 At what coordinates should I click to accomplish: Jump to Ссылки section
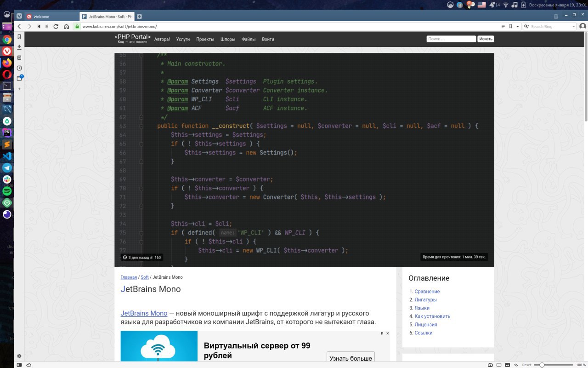423,333
